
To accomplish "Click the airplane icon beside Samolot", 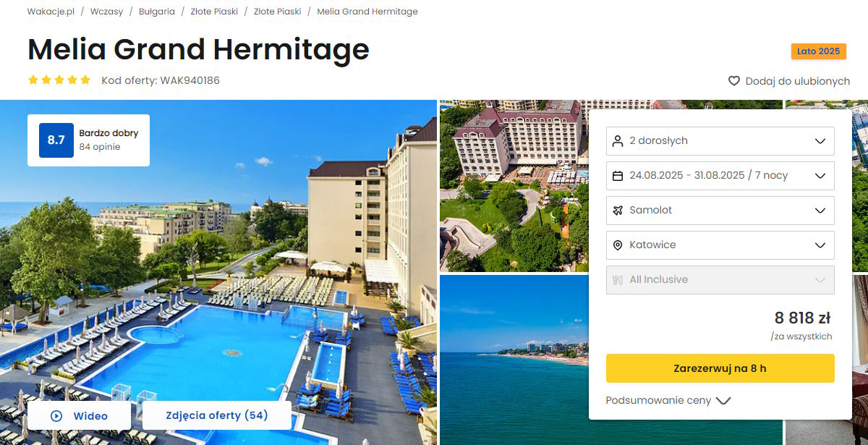I will (x=617, y=211).
